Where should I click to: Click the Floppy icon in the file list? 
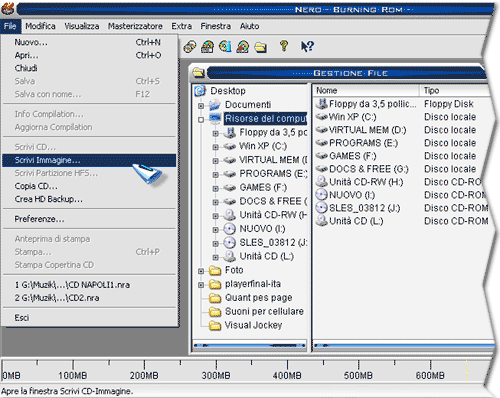pos(322,104)
